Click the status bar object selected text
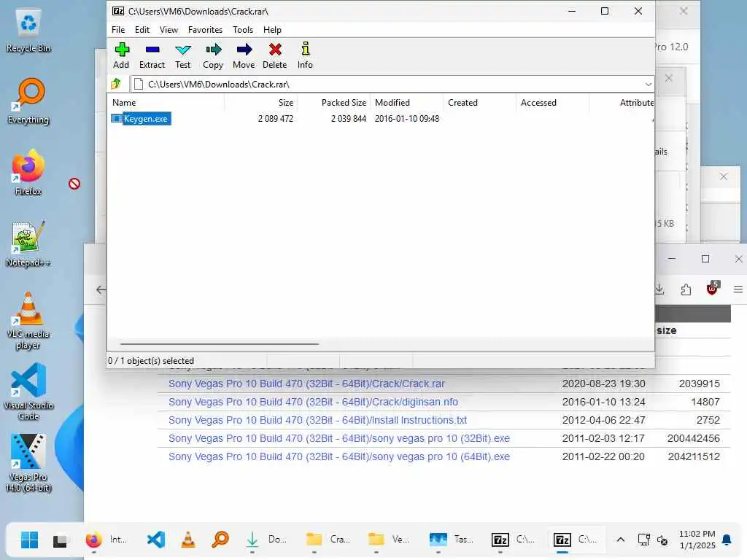Viewport: 747px width, 560px height. click(151, 361)
